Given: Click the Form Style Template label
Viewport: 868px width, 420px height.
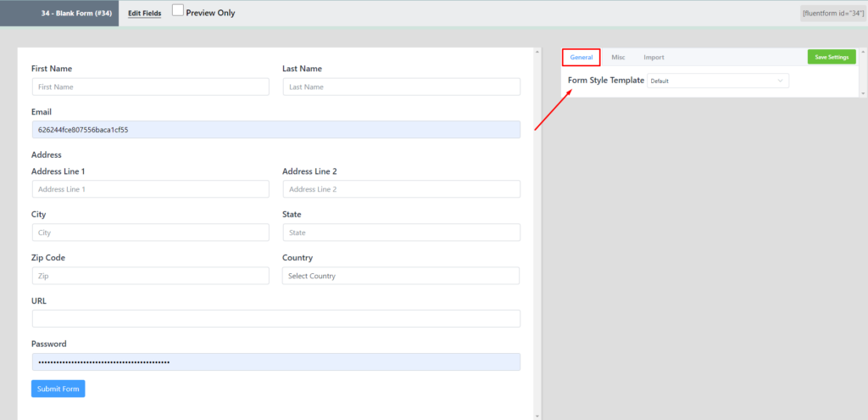Looking at the screenshot, I should pyautogui.click(x=606, y=81).
